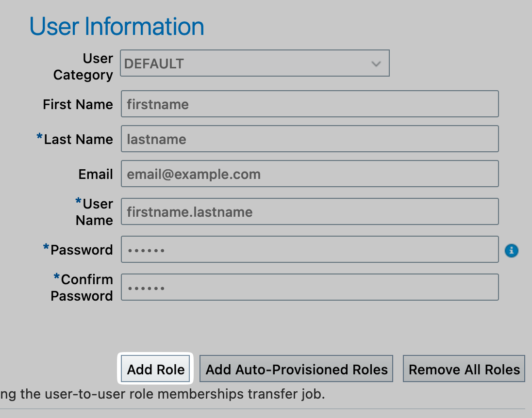Click the User Name input field

click(310, 212)
